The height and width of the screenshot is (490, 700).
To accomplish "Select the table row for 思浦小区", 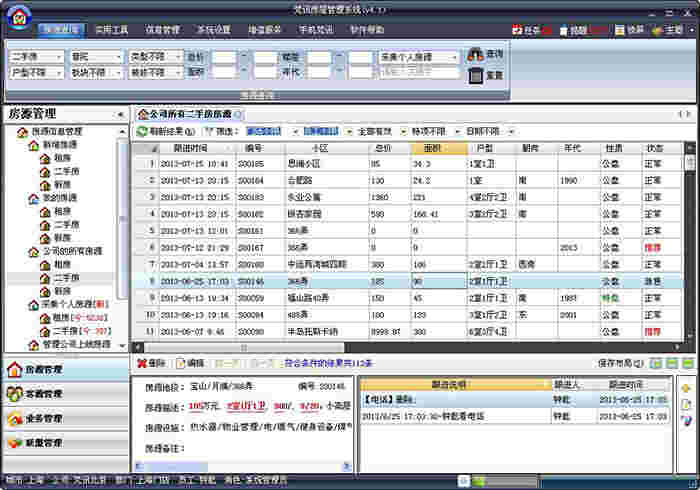I will 408,164.
